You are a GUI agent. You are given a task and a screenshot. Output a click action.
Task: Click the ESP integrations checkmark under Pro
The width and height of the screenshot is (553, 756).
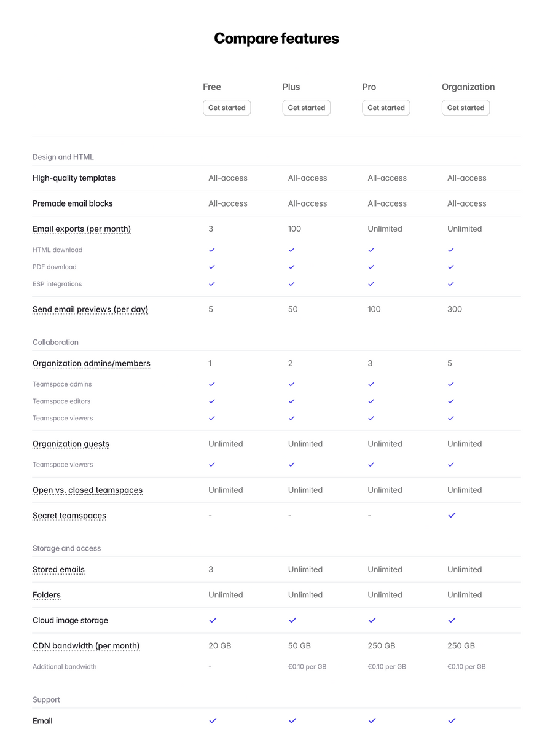tap(371, 284)
